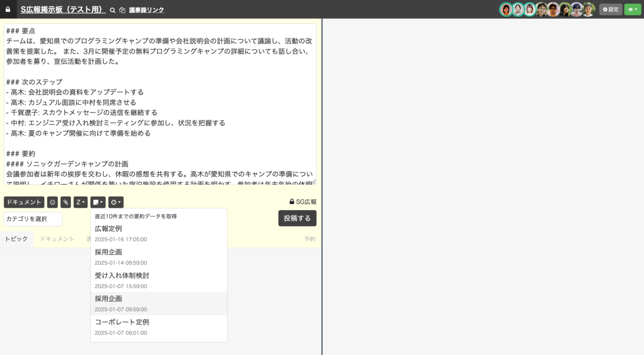Open the 議事録リンク link

pyautogui.click(x=146, y=10)
